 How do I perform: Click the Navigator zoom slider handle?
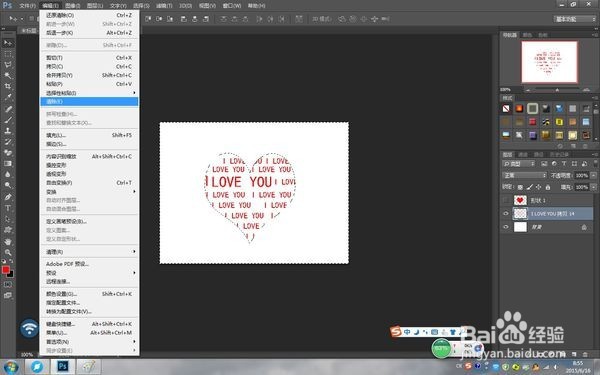tap(557, 90)
